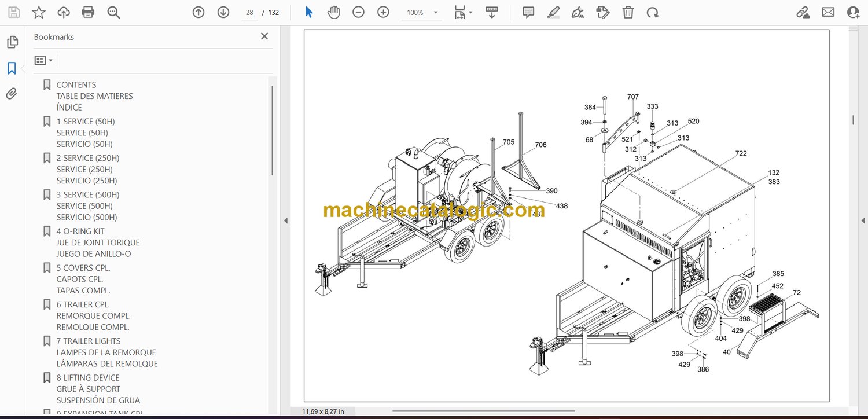Image resolution: width=868 pixels, height=419 pixels.
Task: Click the read mode keyboard scroll icon
Action: pyautogui.click(x=492, y=12)
